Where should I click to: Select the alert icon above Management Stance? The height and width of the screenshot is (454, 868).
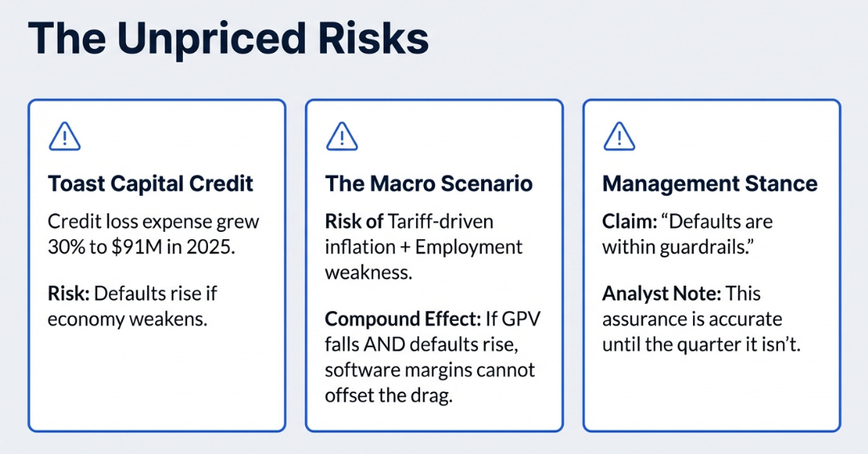[619, 136]
